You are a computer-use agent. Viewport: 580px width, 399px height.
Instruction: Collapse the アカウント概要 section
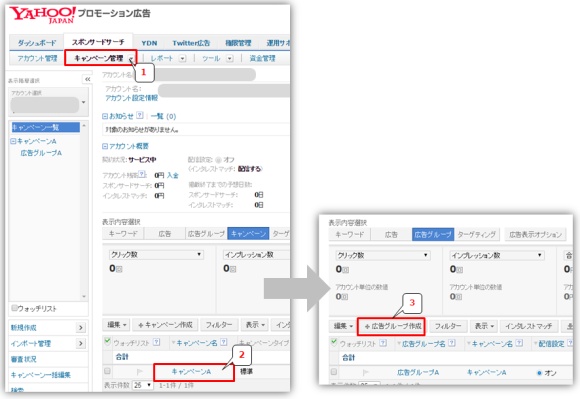coord(105,146)
